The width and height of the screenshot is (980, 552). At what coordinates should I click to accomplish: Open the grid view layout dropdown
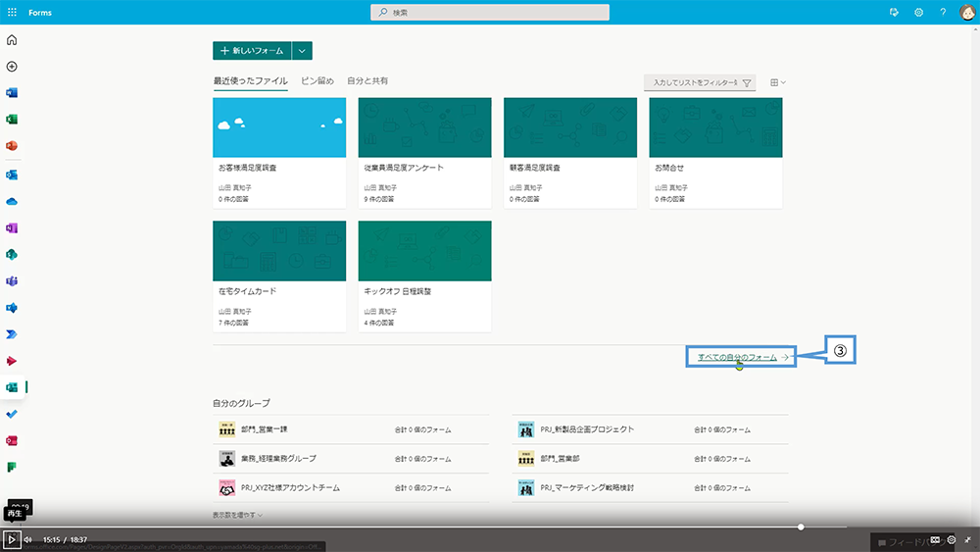(778, 83)
